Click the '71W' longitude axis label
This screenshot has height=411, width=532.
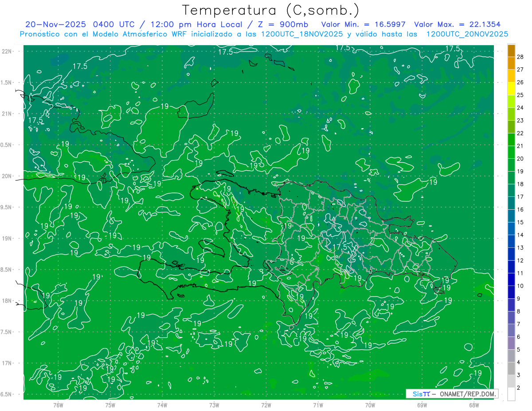318,405
